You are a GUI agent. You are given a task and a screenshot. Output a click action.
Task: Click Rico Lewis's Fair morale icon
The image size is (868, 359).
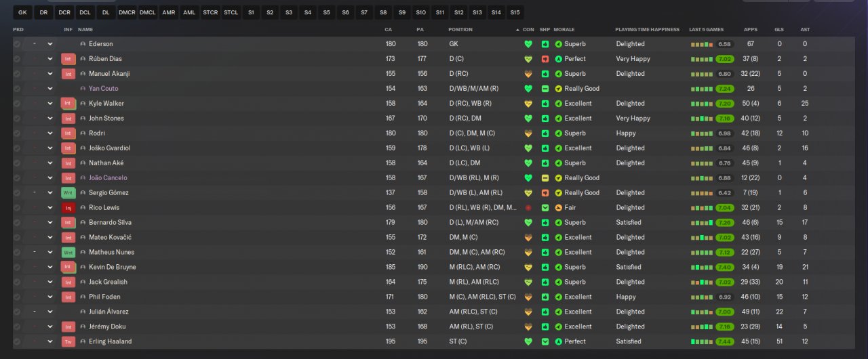(558, 208)
